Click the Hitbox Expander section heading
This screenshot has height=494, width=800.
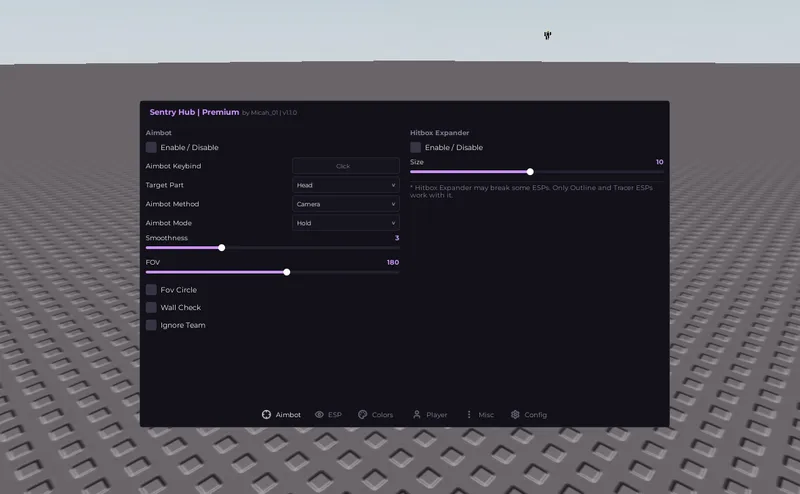click(439, 133)
